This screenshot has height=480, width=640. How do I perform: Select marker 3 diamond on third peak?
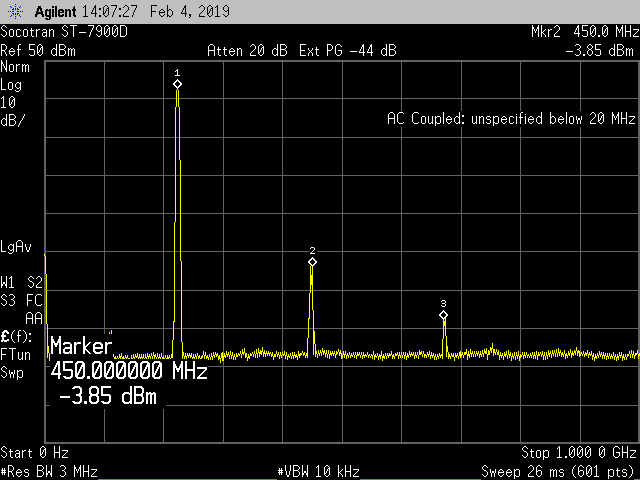[x=444, y=315]
